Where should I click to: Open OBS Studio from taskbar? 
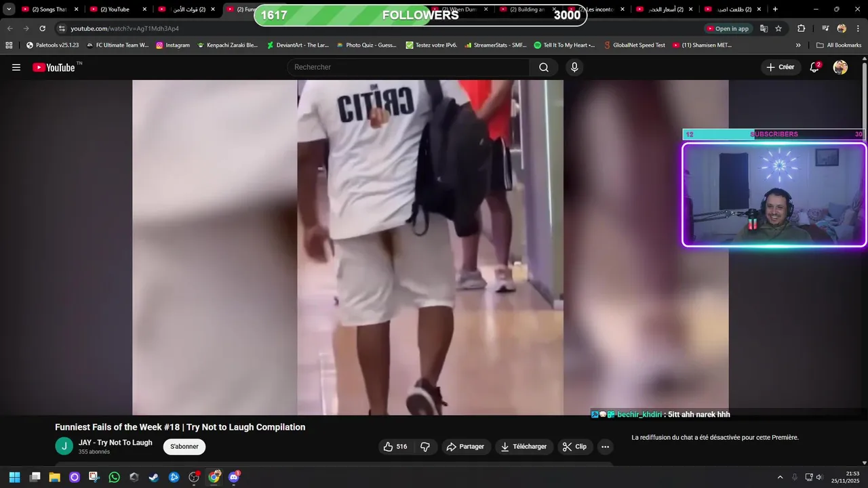pos(194,477)
